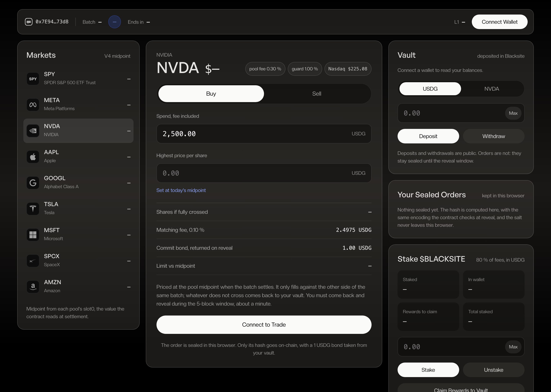Click the Apple logo icon
The height and width of the screenshot is (392, 551).
point(33,157)
